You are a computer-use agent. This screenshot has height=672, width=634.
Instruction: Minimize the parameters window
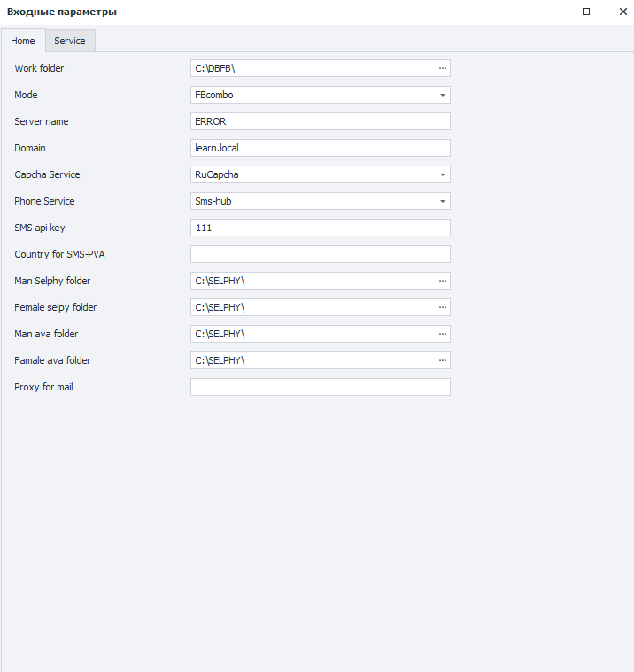coord(550,12)
